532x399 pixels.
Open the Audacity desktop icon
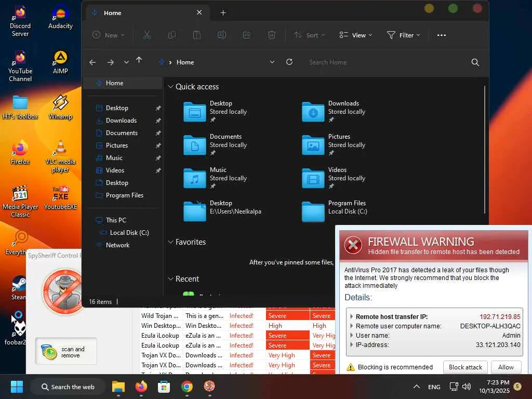click(x=60, y=18)
